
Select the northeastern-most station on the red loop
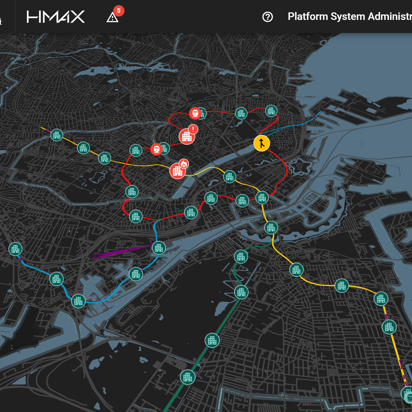(271, 111)
